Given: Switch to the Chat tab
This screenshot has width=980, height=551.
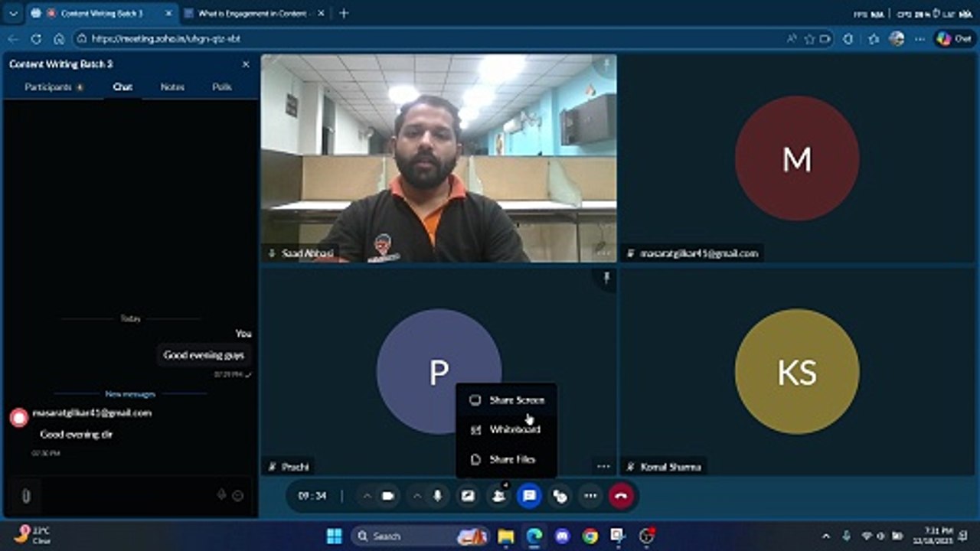Looking at the screenshot, I should point(122,87).
